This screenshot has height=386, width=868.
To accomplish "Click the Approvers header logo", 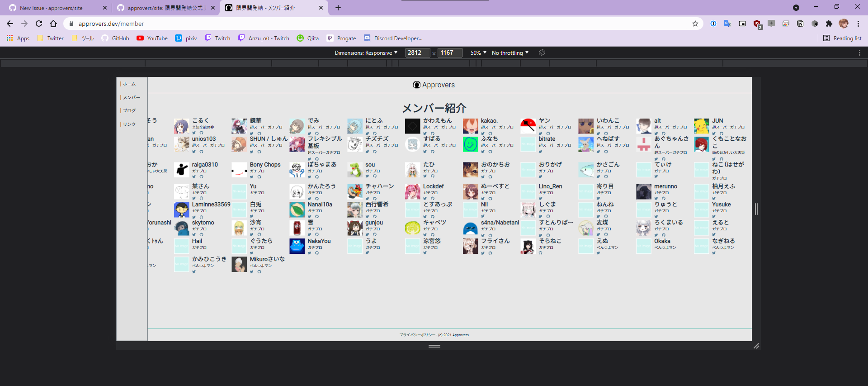I will tap(434, 85).
